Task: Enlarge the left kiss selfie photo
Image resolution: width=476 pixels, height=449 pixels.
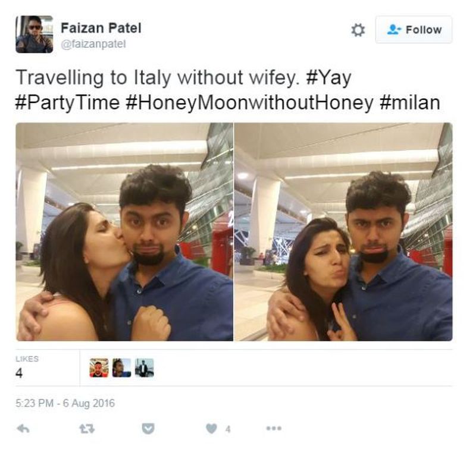Action: click(x=124, y=232)
